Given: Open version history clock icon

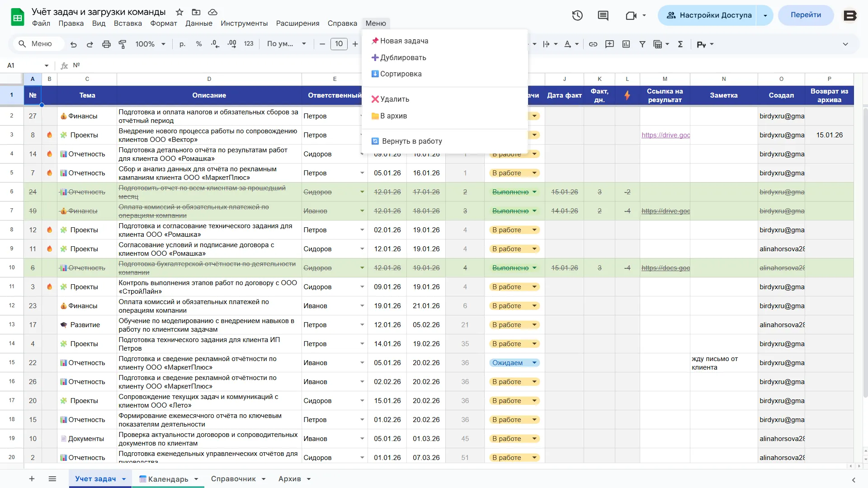Looking at the screenshot, I should point(577,15).
